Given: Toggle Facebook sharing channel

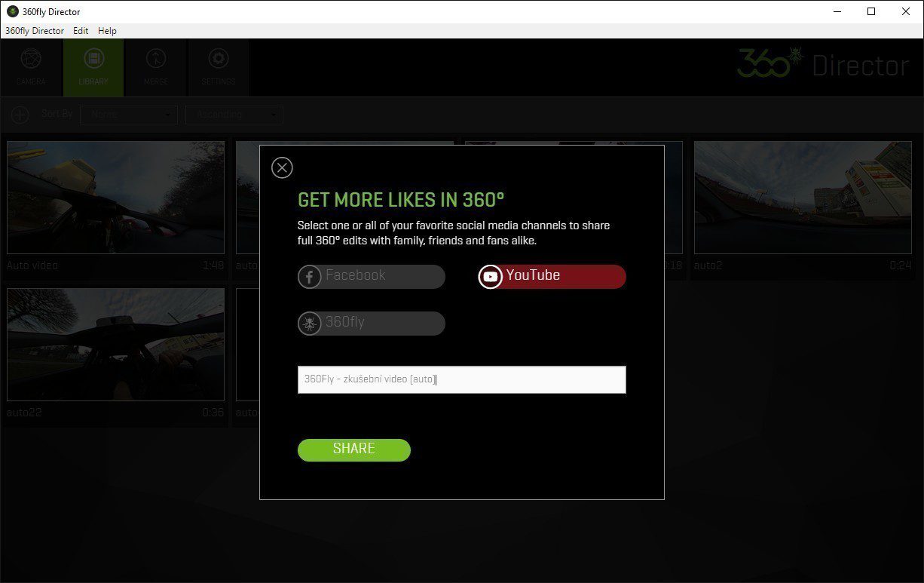Looking at the screenshot, I should tap(372, 277).
